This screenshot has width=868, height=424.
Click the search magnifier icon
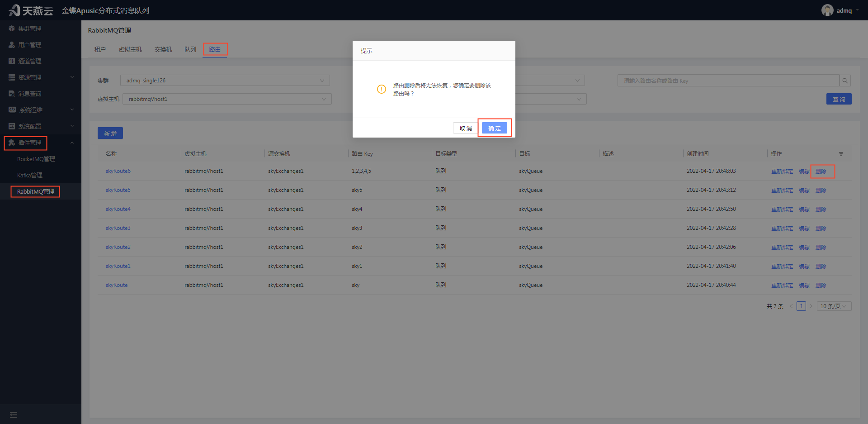844,81
